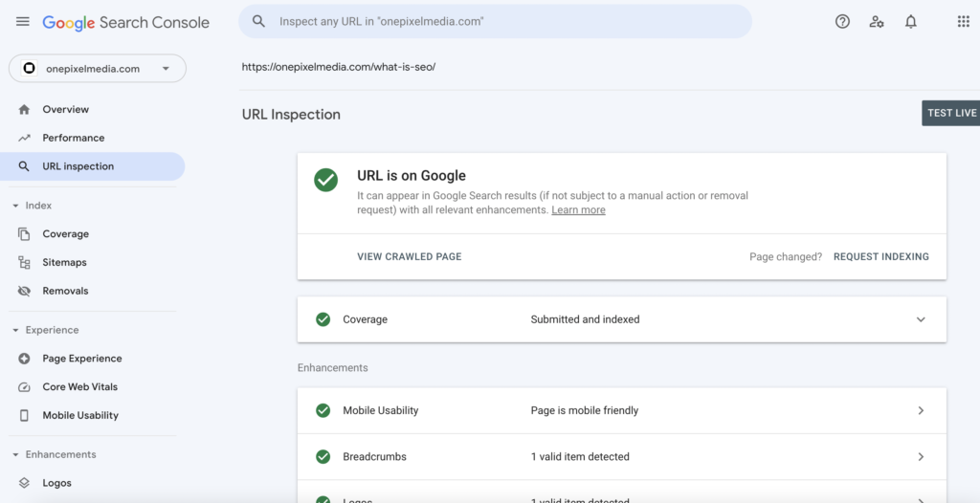This screenshot has width=980, height=503.
Task: Click green check icon in Mobile Usability row
Action: 323,410
